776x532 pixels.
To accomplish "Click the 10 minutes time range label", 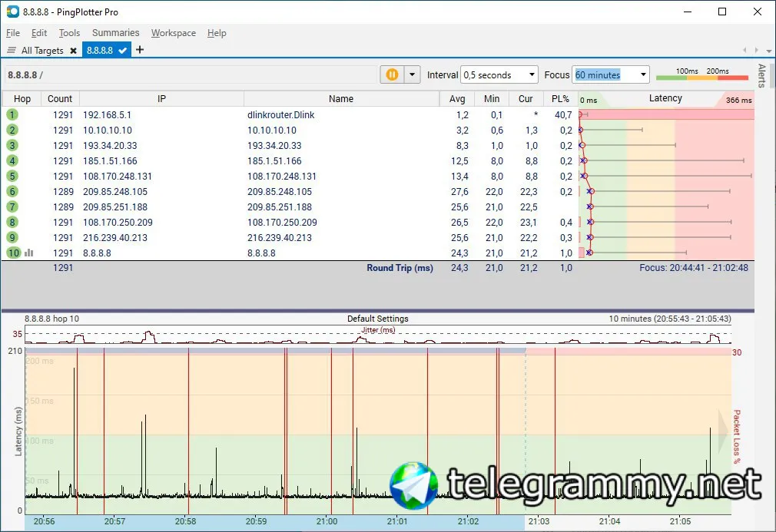I will point(670,319).
